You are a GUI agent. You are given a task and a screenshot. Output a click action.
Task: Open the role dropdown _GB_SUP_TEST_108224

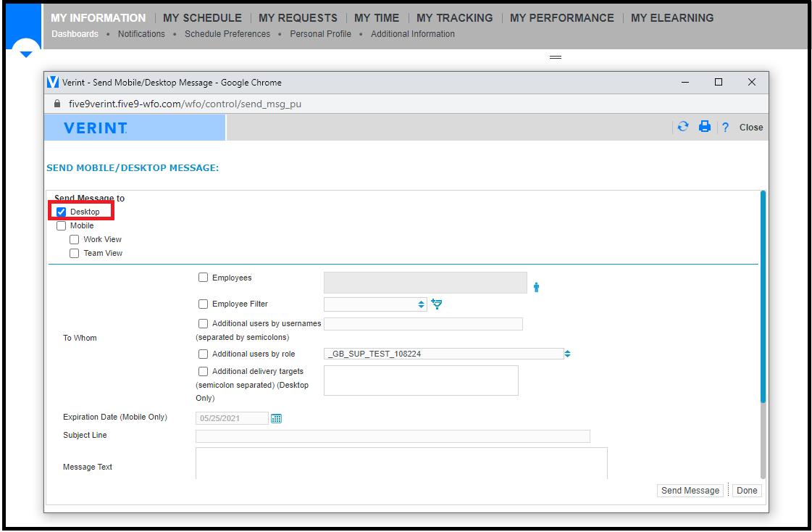(444, 354)
